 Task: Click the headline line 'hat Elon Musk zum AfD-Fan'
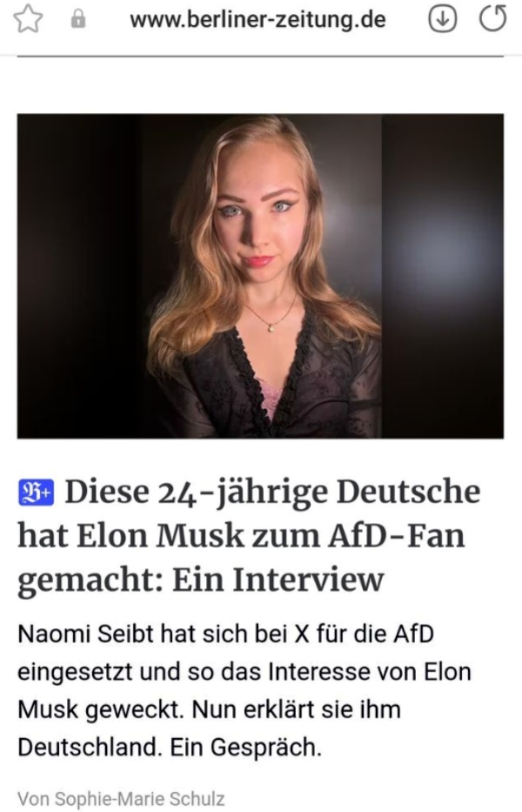[241, 535]
